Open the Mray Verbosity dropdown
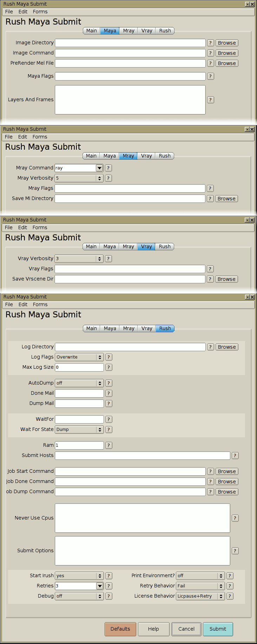 79,178
